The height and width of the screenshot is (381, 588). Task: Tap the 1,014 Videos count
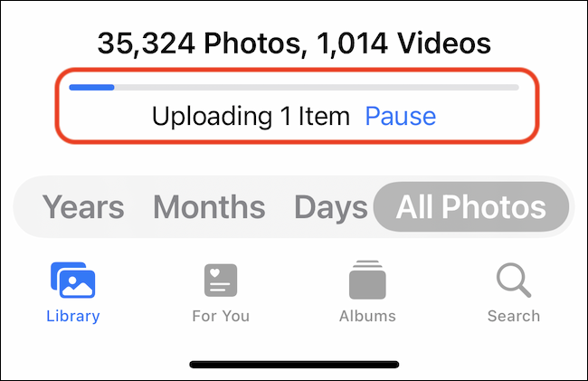pos(403,43)
